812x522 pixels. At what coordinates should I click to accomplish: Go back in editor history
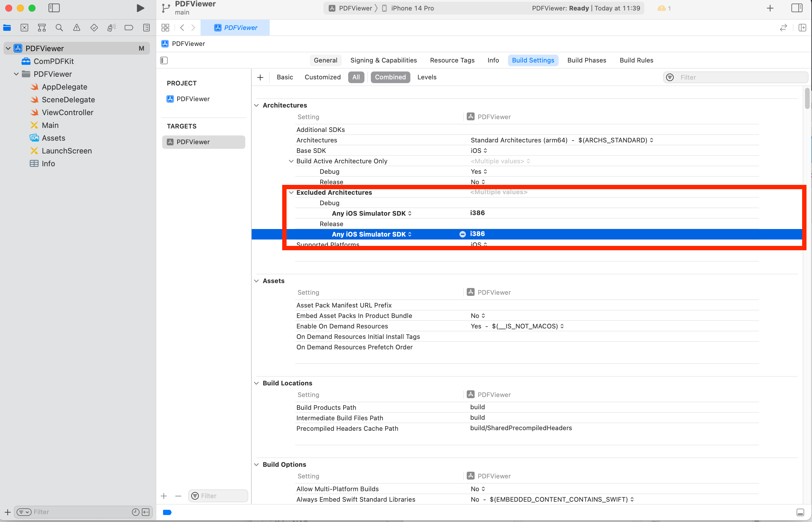(x=182, y=28)
